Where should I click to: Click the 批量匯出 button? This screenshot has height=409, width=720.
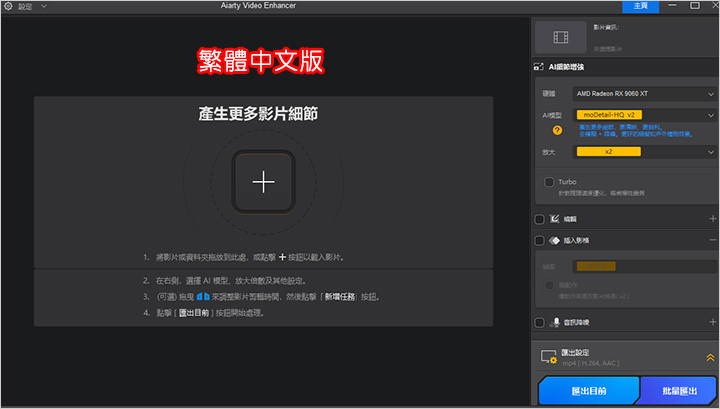click(679, 391)
